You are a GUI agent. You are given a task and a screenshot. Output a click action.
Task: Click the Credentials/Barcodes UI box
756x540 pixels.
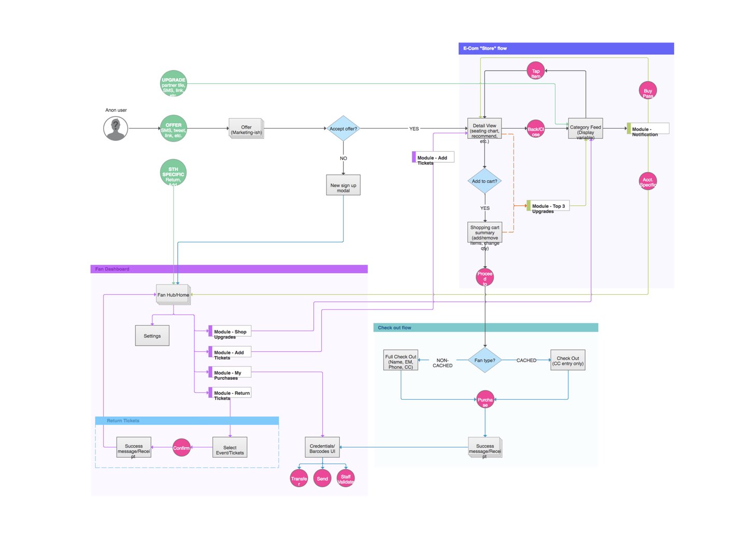coord(322,448)
